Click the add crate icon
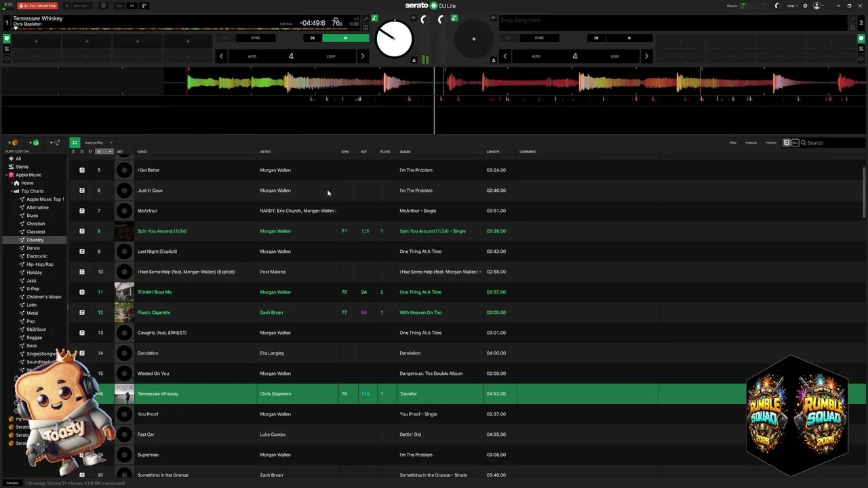 14,142
